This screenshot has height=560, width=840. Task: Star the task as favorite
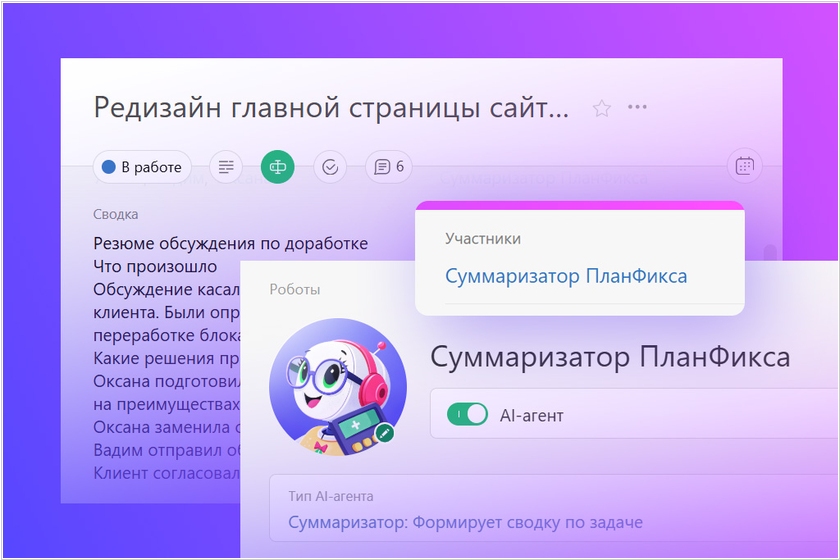click(x=602, y=108)
